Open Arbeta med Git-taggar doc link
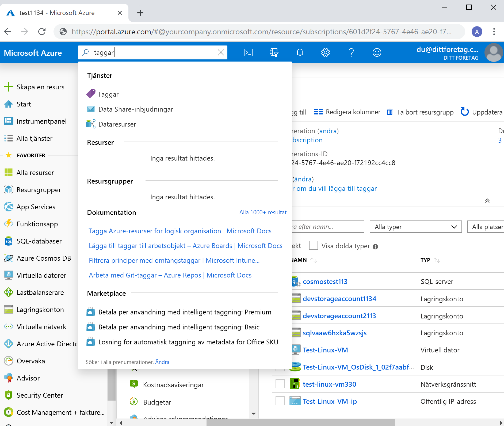Screen dimensions: 504x426 [170, 275]
